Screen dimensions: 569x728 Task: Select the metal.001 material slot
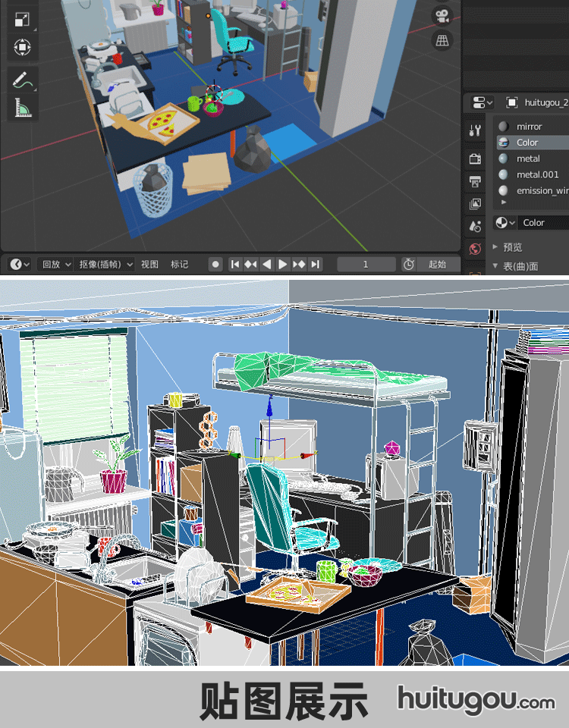click(x=533, y=174)
